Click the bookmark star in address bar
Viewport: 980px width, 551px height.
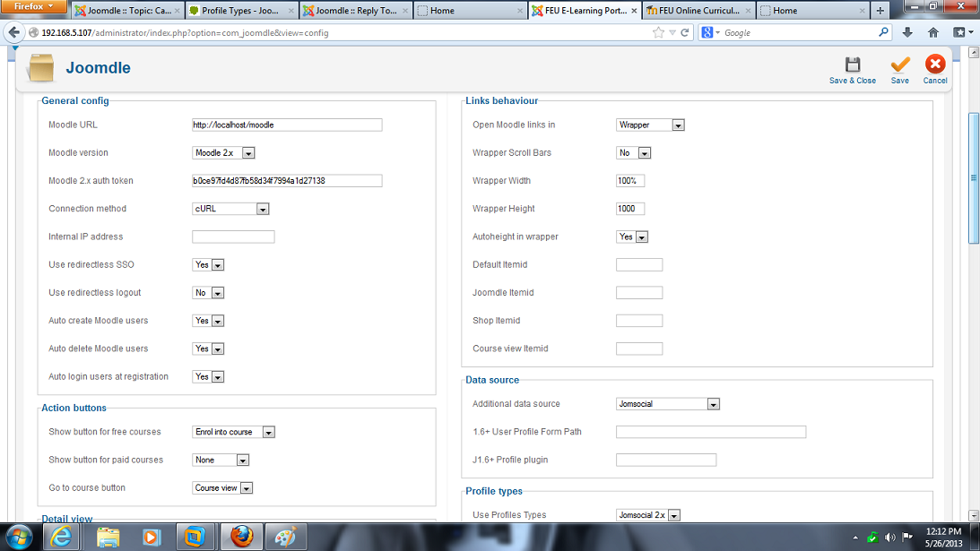pos(659,32)
